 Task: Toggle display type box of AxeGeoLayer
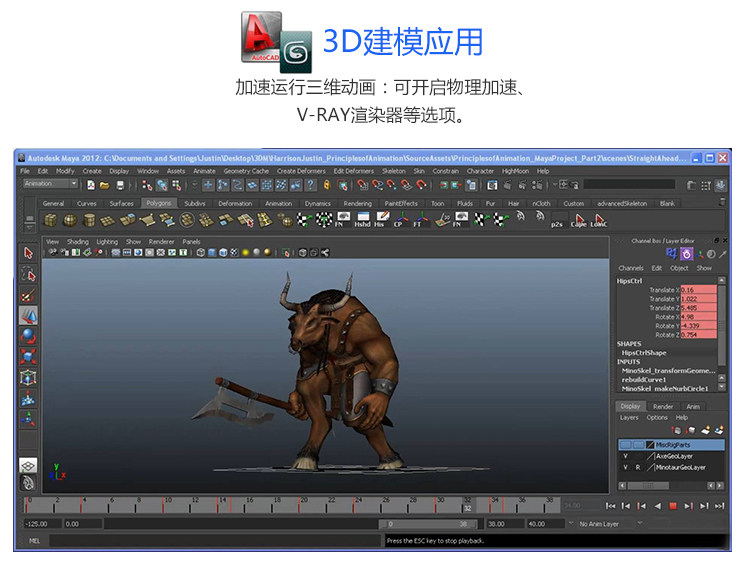click(x=638, y=456)
